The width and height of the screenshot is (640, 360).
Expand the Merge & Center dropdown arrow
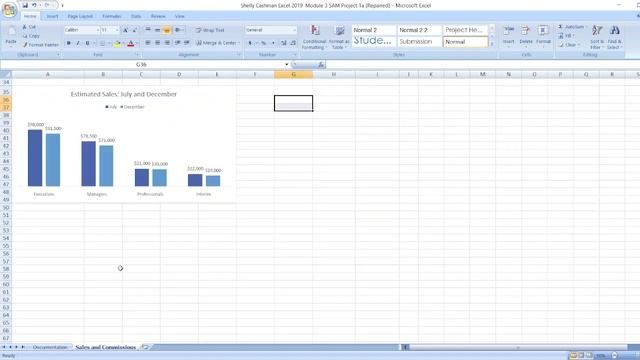coord(239,43)
